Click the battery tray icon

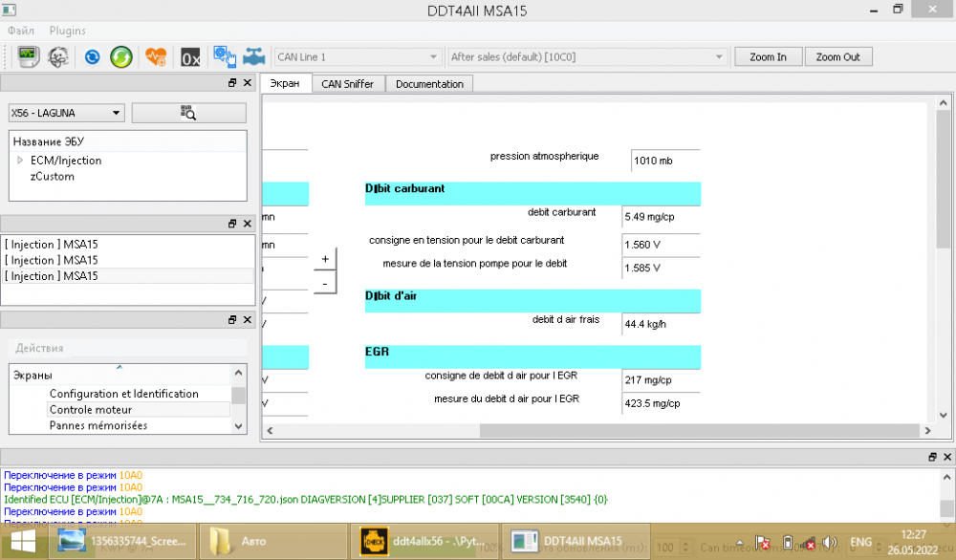coord(788,542)
